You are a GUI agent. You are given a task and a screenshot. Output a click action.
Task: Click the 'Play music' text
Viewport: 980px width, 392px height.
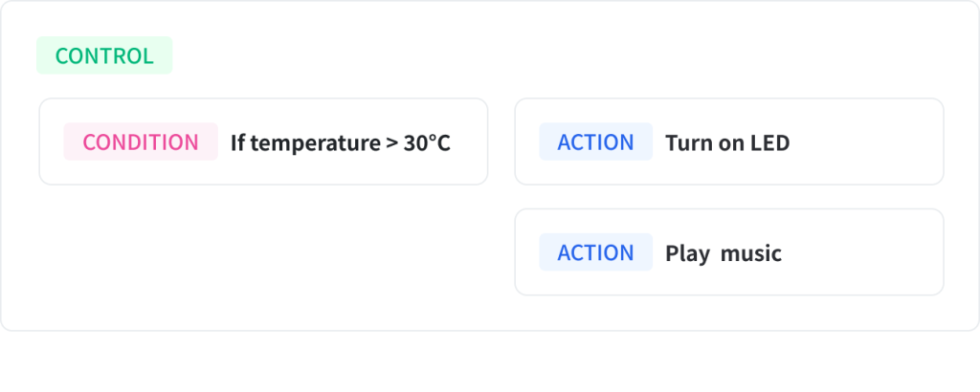click(724, 253)
